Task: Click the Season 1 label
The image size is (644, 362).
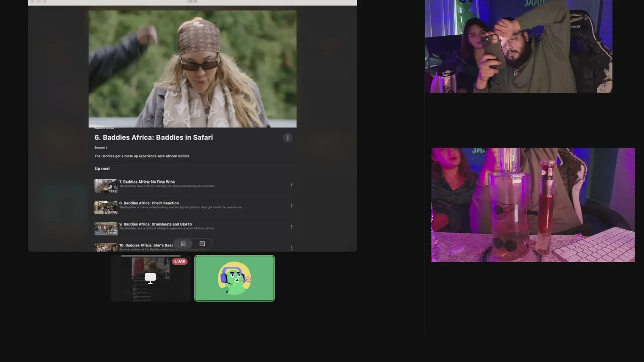Action: (100, 148)
